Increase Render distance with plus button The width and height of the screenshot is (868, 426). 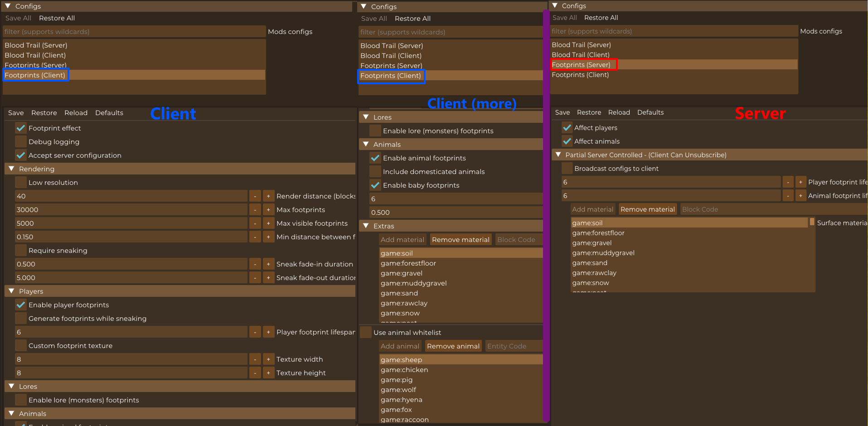click(268, 196)
